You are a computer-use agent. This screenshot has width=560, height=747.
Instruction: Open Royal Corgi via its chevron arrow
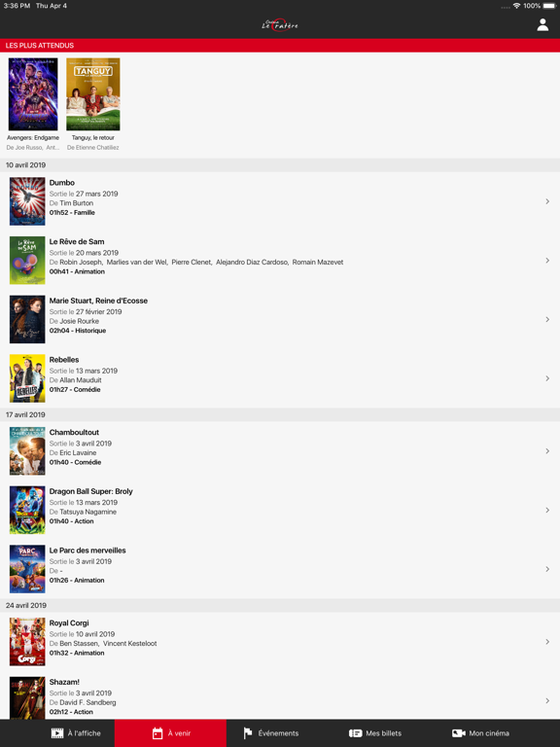tap(547, 642)
